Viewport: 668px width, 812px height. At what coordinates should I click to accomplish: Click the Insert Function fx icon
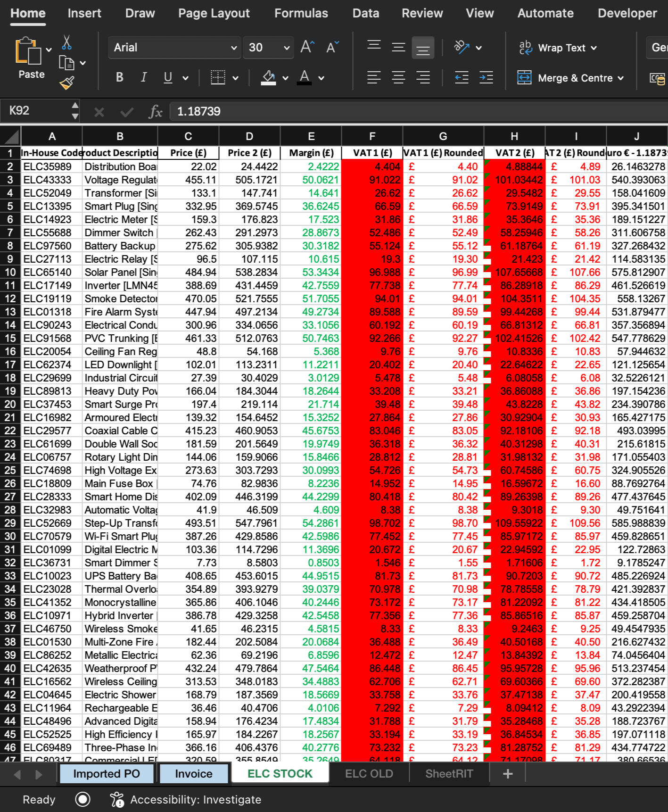155,112
